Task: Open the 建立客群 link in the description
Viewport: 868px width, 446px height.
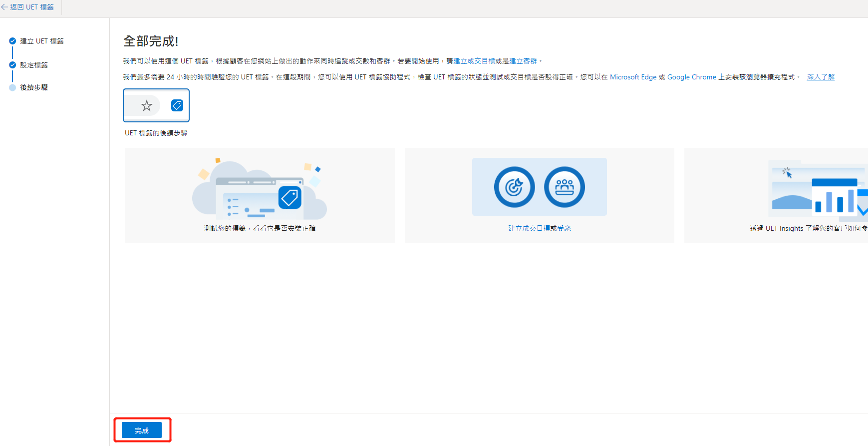Action: [x=523, y=61]
